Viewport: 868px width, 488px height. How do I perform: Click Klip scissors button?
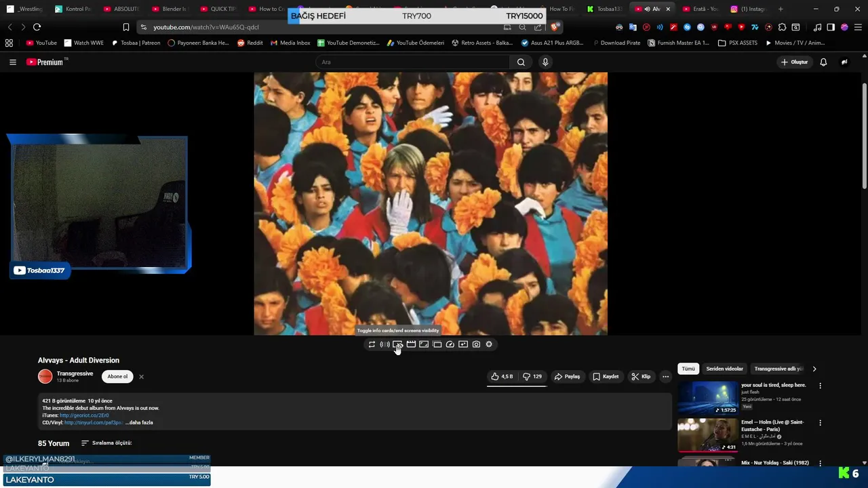click(x=641, y=376)
